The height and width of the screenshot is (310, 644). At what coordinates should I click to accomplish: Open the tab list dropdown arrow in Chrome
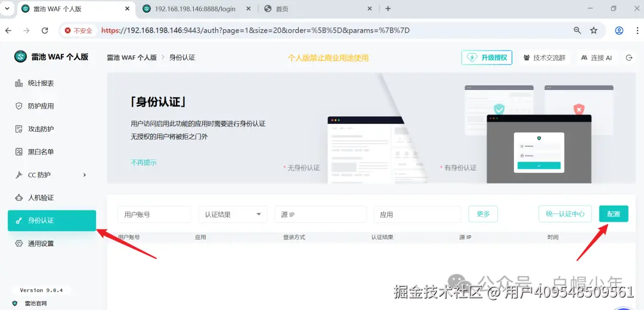[7, 8]
